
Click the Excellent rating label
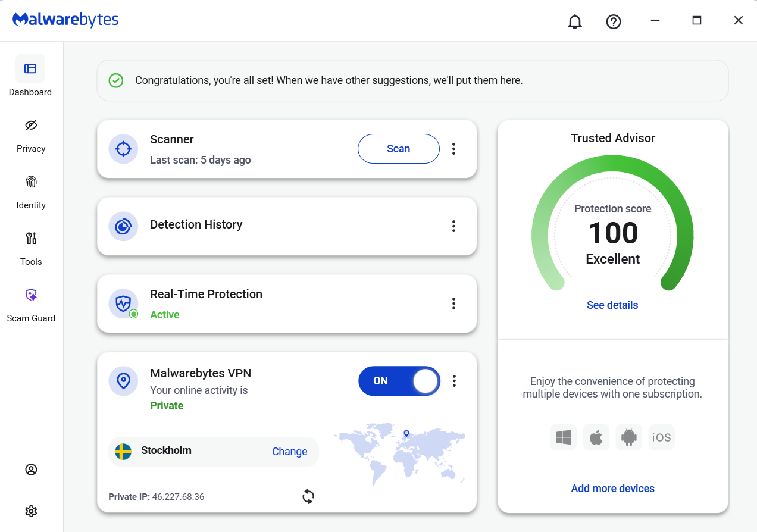pyautogui.click(x=613, y=259)
